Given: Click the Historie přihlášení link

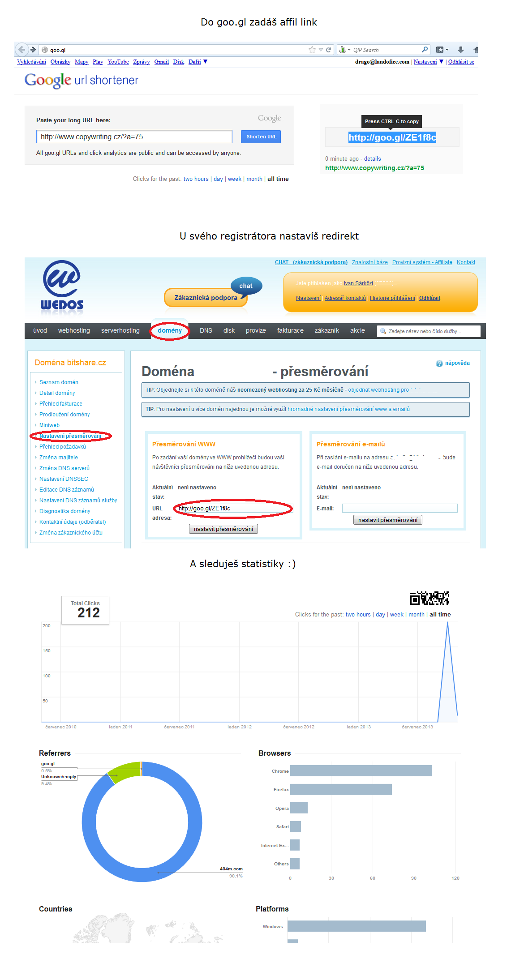Looking at the screenshot, I should point(393,298).
